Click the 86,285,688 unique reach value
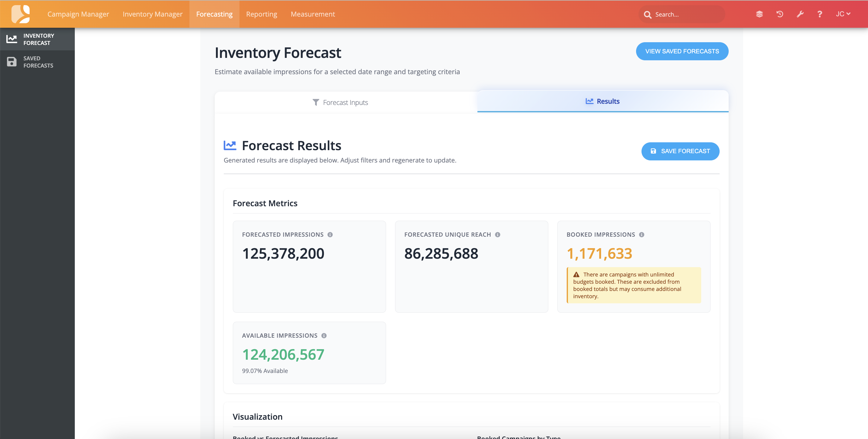The image size is (868, 439). point(441,253)
